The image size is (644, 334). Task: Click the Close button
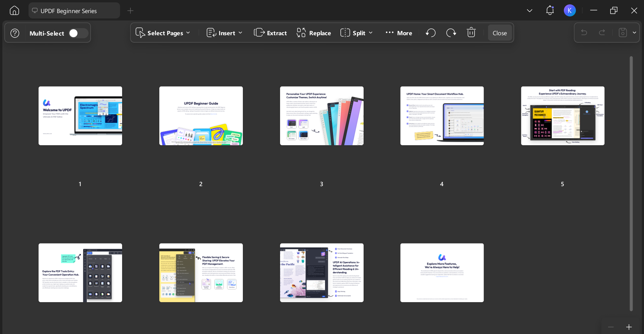(499, 33)
